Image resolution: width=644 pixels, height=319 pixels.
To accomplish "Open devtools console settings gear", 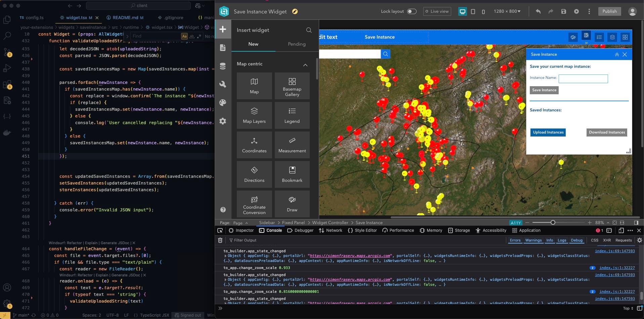I will coord(640,240).
